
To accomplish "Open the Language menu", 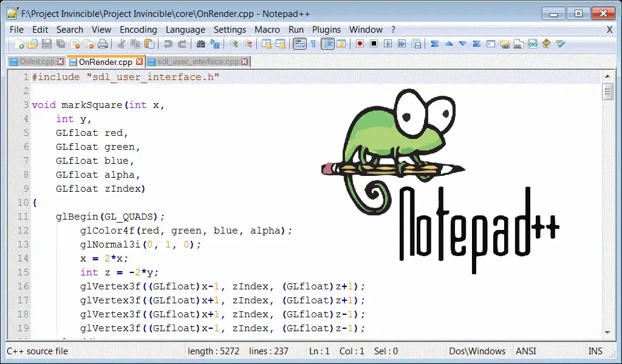I will pos(185,30).
